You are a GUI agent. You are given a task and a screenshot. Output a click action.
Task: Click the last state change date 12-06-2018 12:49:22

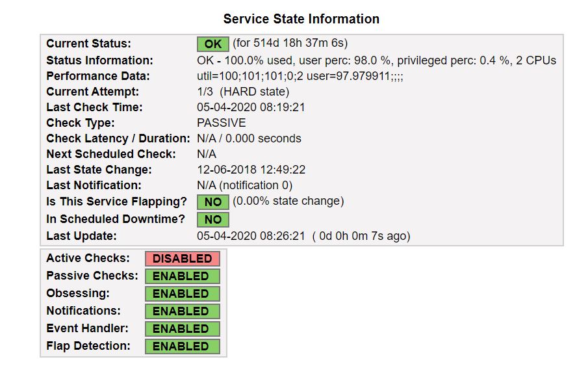click(x=251, y=170)
